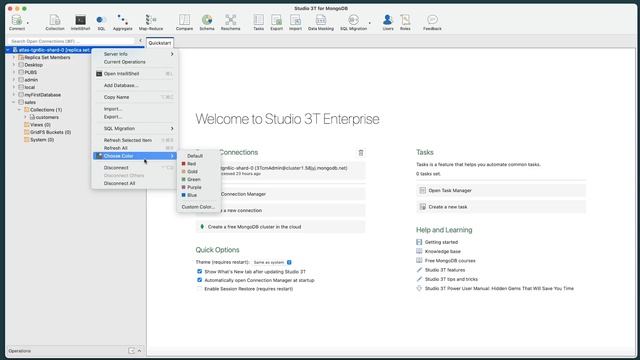Expand the Operations panel with the up chevron
Viewport: 640px width, 360px height.
pos(139,351)
